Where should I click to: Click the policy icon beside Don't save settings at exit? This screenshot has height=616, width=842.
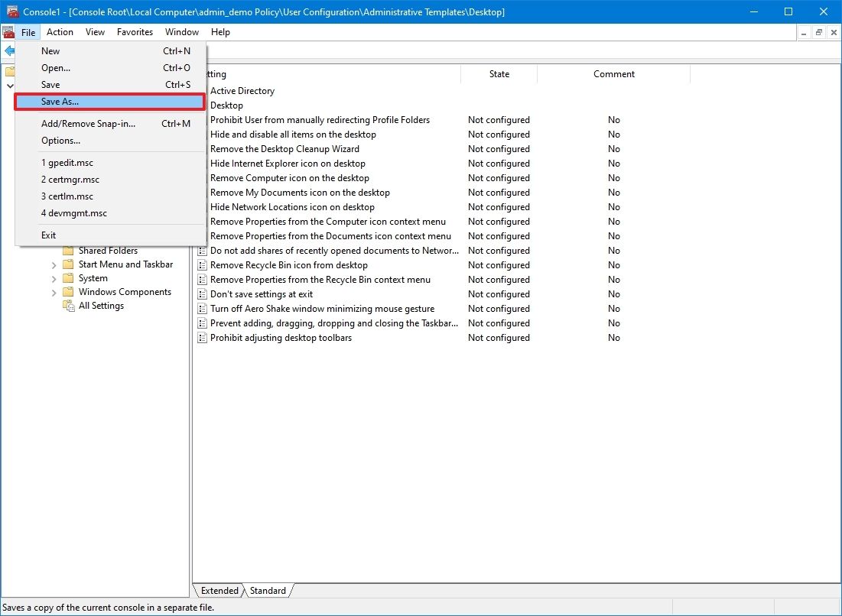(x=202, y=293)
